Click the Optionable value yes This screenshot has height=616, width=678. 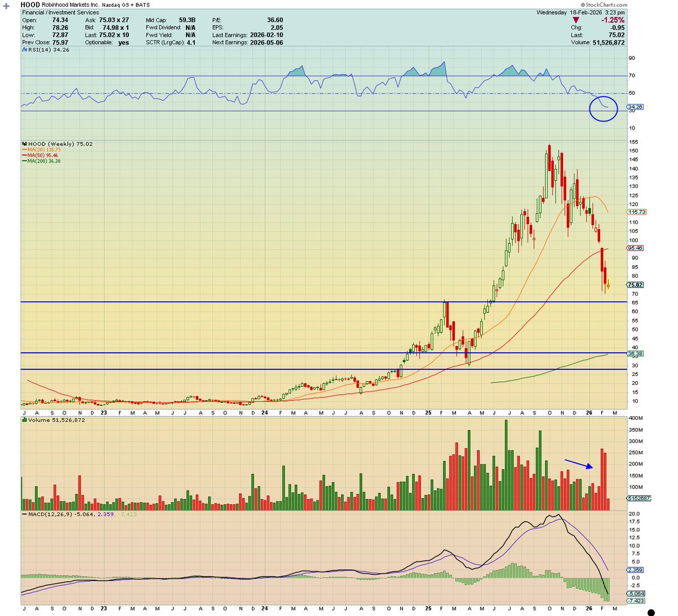click(124, 42)
